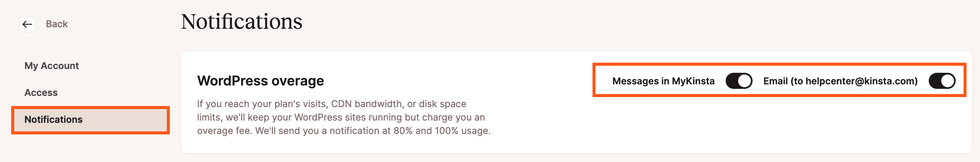Click the Back text label
The image size is (980, 162).
(x=57, y=24)
